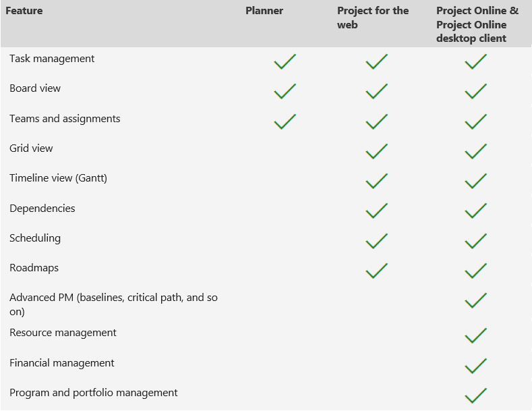
Task: Click the Planner checkmark in Board view row
Action: (285, 92)
